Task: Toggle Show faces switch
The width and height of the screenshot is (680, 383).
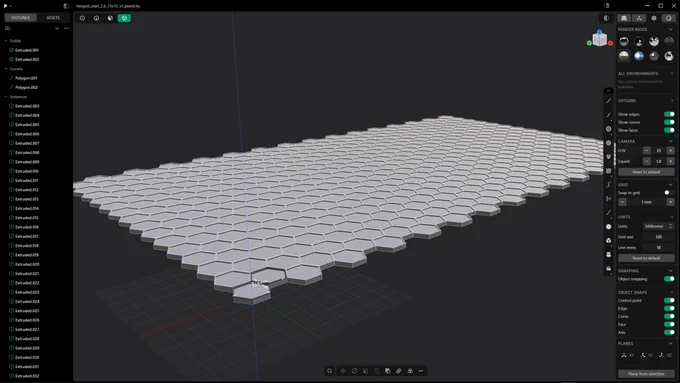Action: 669,130
